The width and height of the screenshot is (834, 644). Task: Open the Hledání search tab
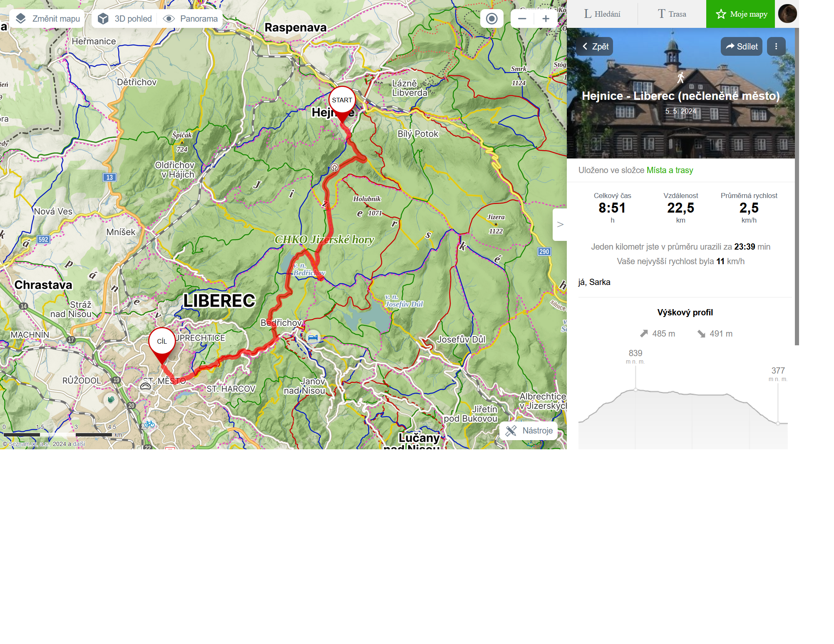click(602, 14)
